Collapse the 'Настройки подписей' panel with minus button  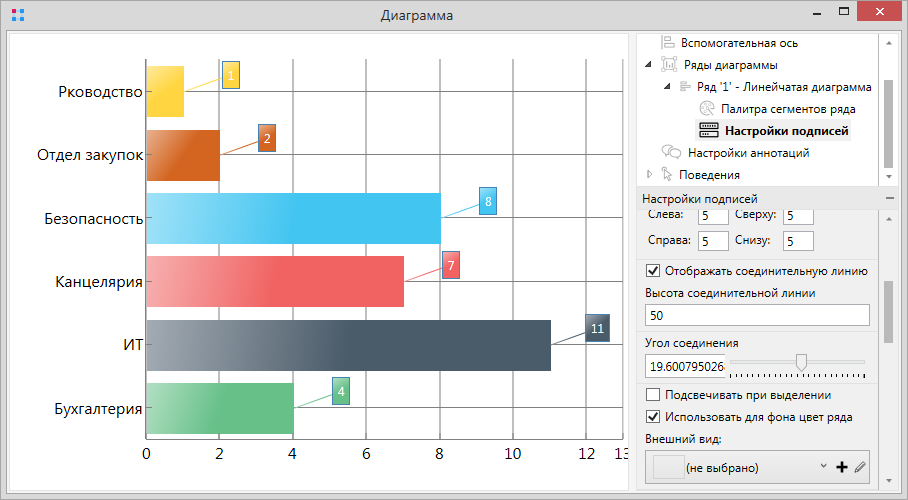[890, 199]
